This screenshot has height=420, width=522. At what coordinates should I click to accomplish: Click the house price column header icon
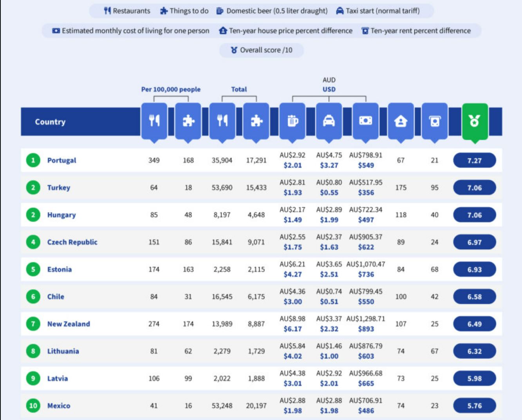point(401,121)
